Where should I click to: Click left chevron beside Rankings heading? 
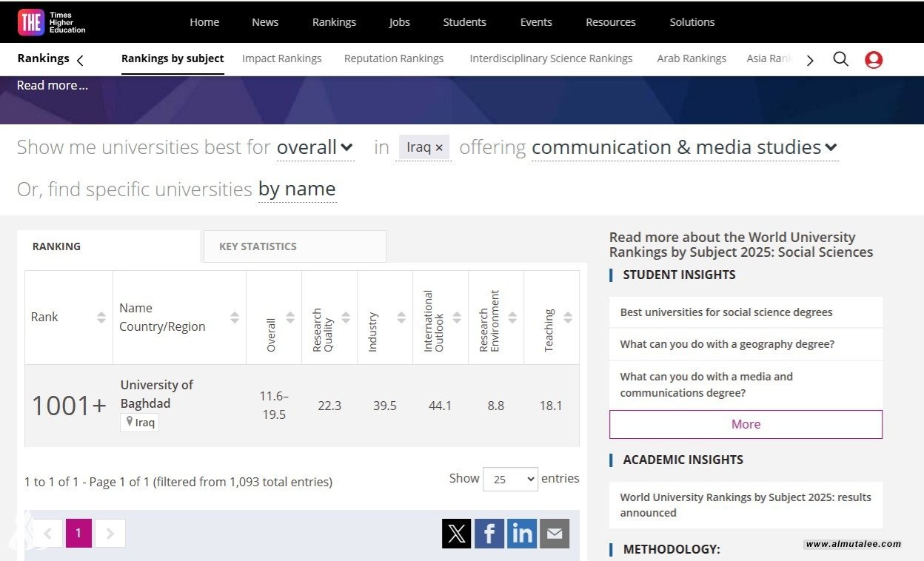pos(80,60)
